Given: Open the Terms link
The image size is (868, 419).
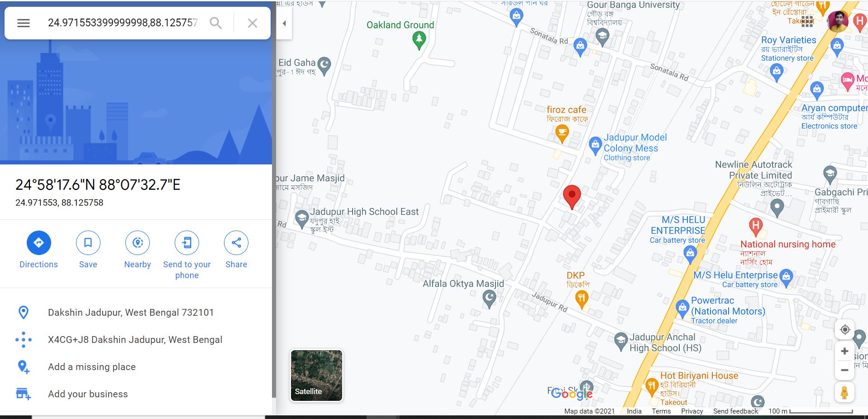Looking at the screenshot, I should tap(661, 411).
